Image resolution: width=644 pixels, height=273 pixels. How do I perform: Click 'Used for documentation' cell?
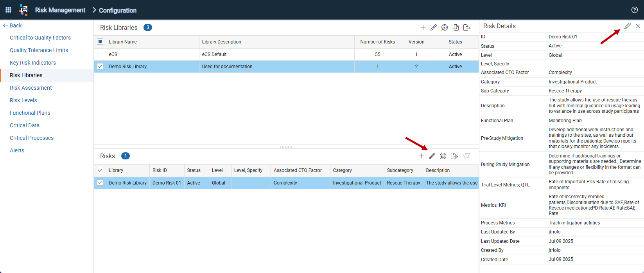[x=276, y=67]
